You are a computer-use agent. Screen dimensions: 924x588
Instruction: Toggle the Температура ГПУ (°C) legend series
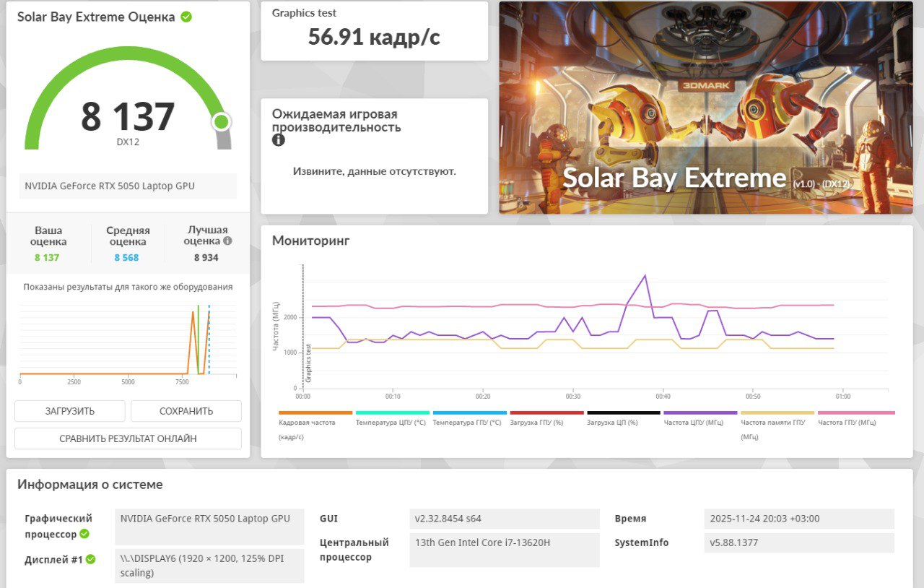click(470, 418)
